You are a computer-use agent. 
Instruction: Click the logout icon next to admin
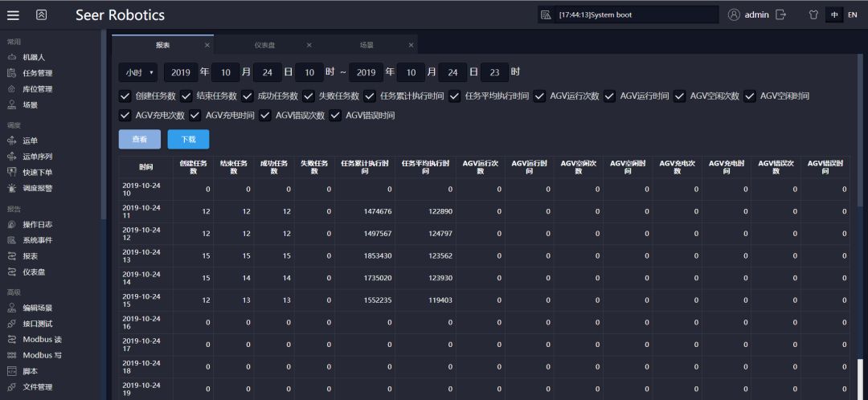click(780, 14)
